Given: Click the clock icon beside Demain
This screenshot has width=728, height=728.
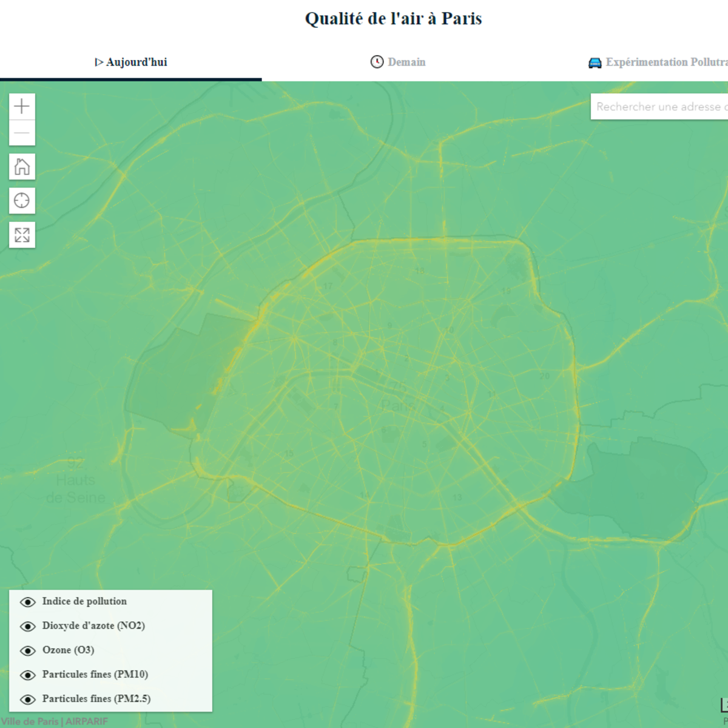Looking at the screenshot, I should tap(376, 61).
